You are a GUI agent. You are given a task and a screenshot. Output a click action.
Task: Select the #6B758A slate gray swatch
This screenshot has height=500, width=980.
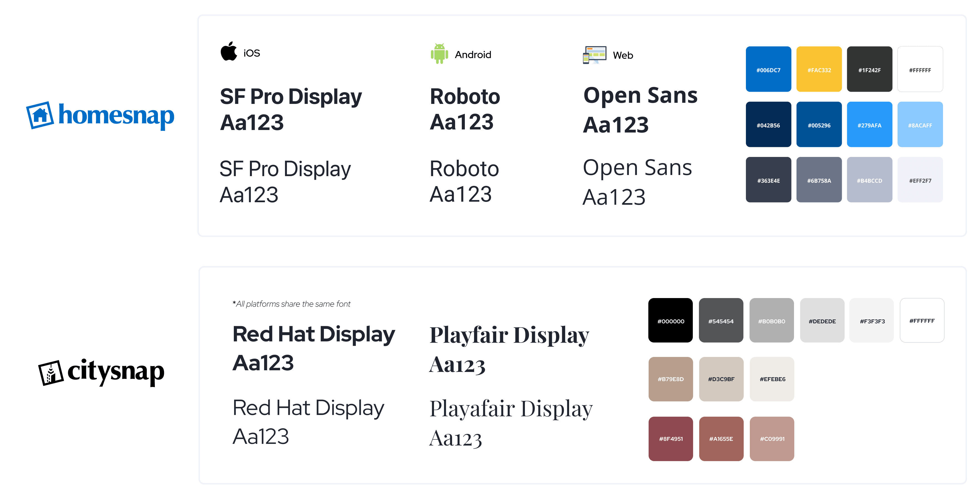pyautogui.click(x=819, y=180)
